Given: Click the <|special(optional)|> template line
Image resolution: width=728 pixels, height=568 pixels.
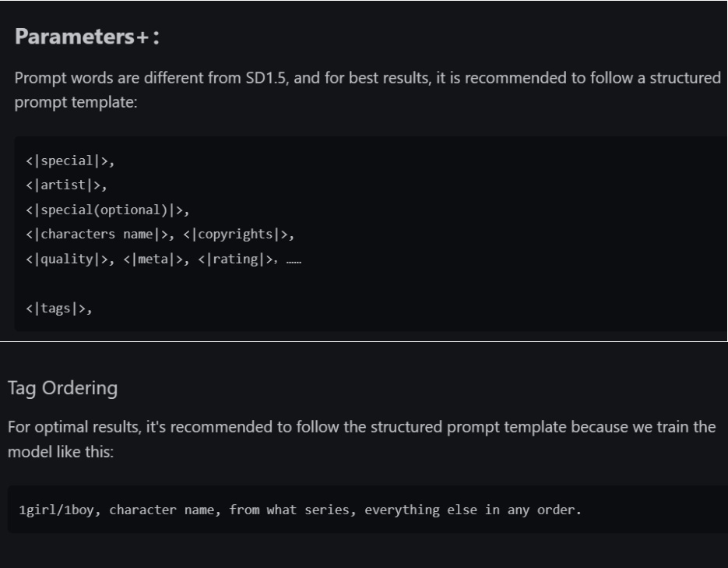Looking at the screenshot, I should pyautogui.click(x=107, y=210).
